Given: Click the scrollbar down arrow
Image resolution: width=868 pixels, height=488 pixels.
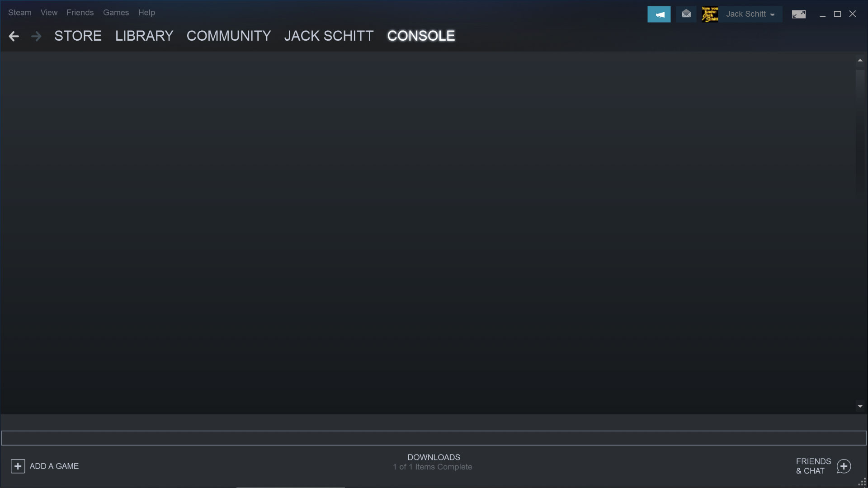Looking at the screenshot, I should pos(860,406).
